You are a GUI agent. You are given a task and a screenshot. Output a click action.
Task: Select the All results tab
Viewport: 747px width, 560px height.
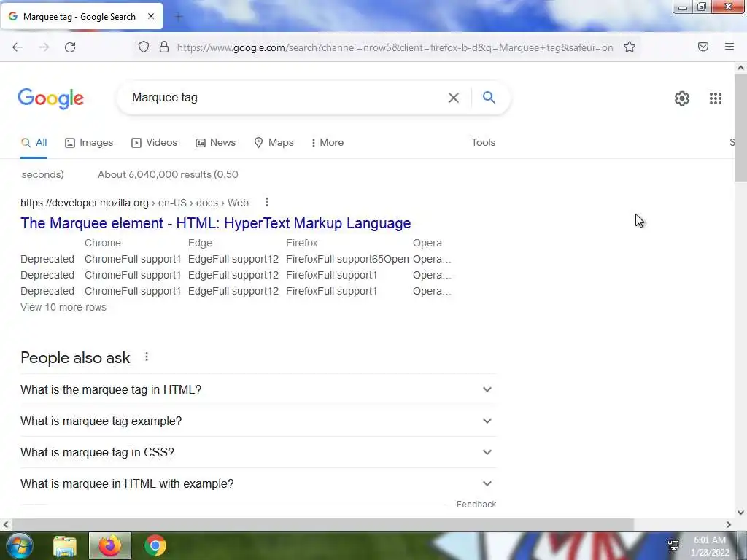34,142
